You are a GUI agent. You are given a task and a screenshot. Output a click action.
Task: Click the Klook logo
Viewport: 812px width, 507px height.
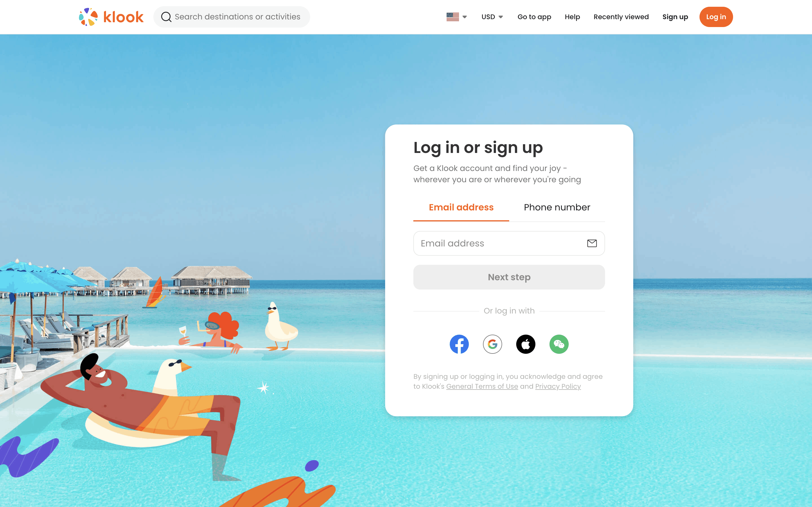click(111, 17)
